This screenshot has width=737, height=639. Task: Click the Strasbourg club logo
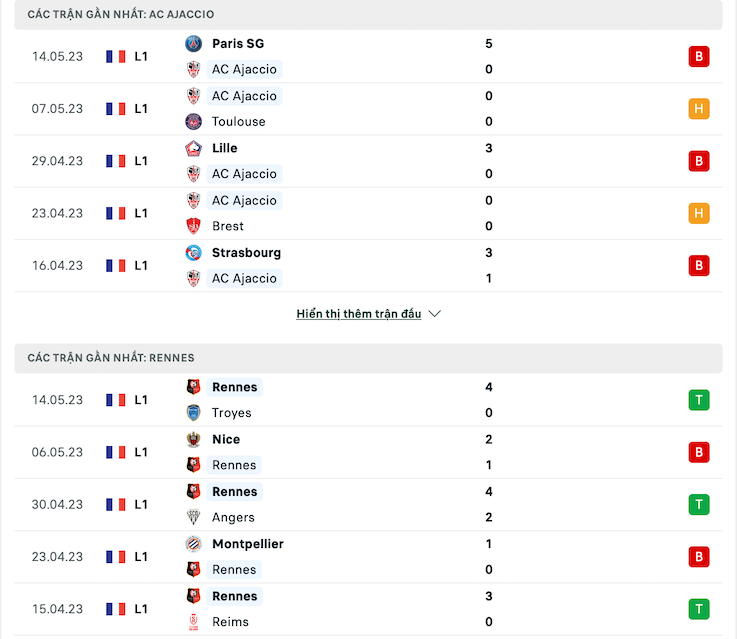193,253
